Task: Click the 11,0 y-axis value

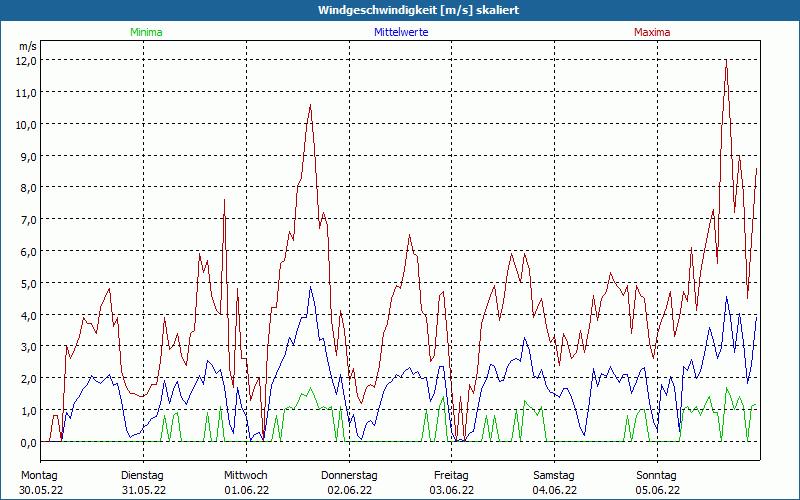Action: point(27,93)
